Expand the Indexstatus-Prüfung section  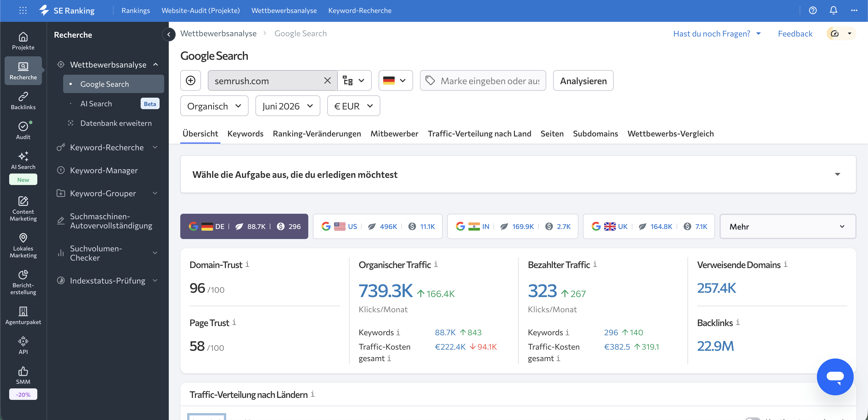tap(155, 280)
